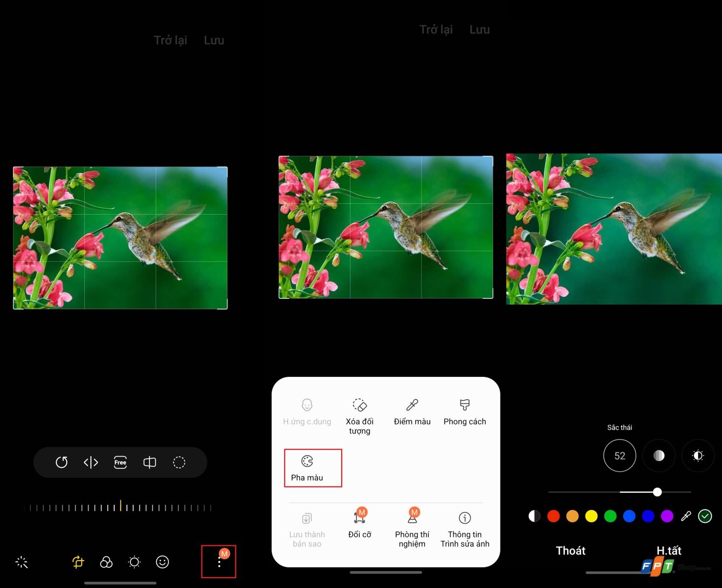This screenshot has height=588, width=722.
Task: Select the crop and rotate tool
Action: 78,562
